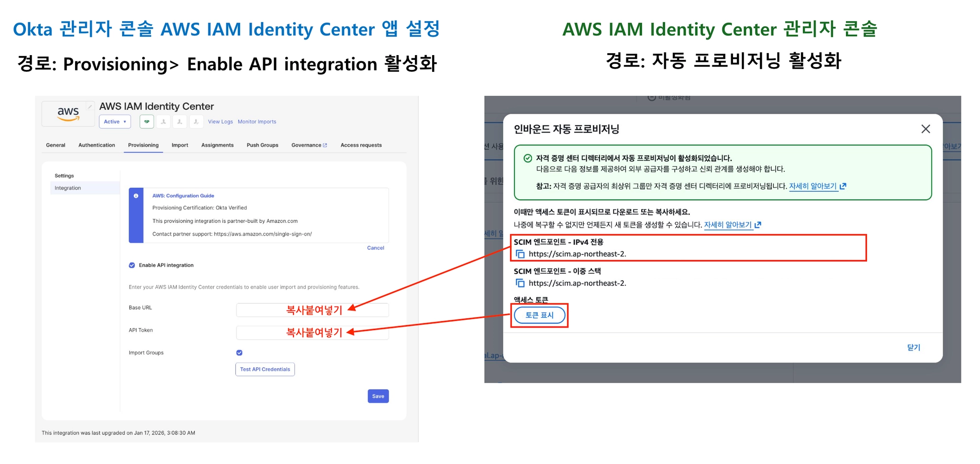The width and height of the screenshot is (980, 464).
Task: Open the Governance tab
Action: click(x=309, y=145)
